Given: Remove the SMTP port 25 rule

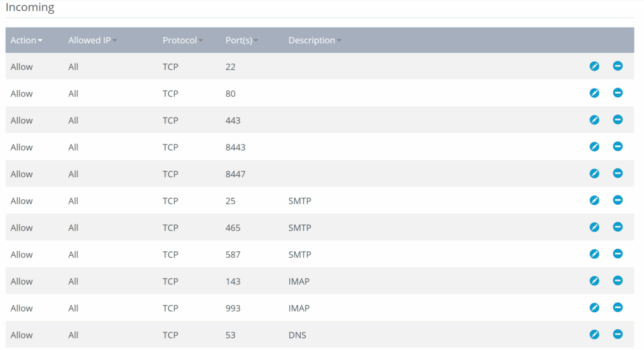Looking at the screenshot, I should tap(618, 200).
